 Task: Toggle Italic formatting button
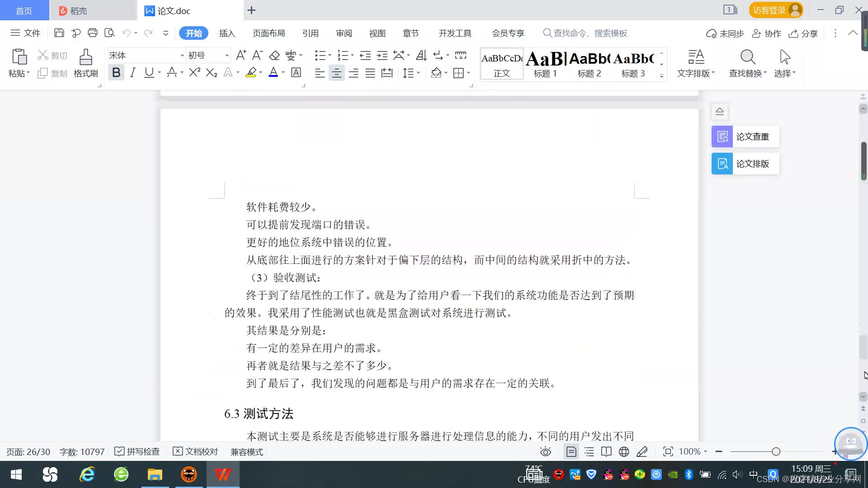click(132, 73)
